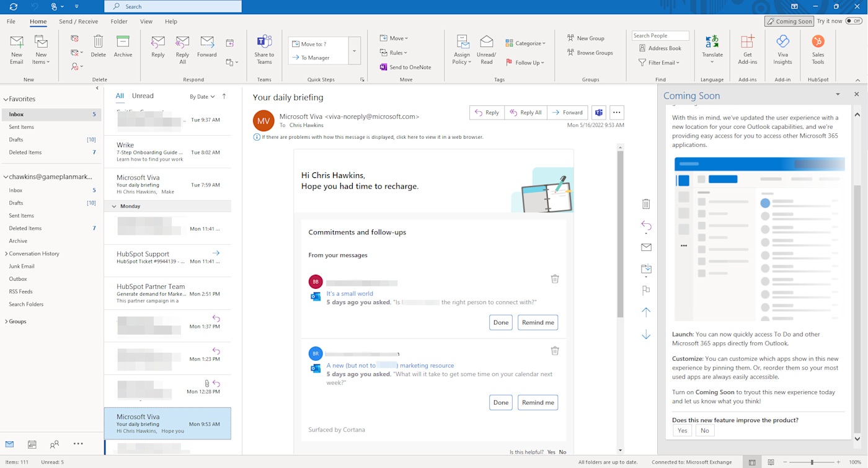
Task: Click the flag icon beside the reading pane
Action: tap(646, 290)
